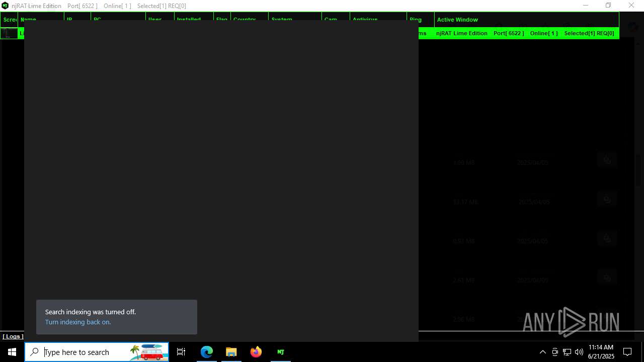Open the Logs tab in njRAT

click(13, 336)
